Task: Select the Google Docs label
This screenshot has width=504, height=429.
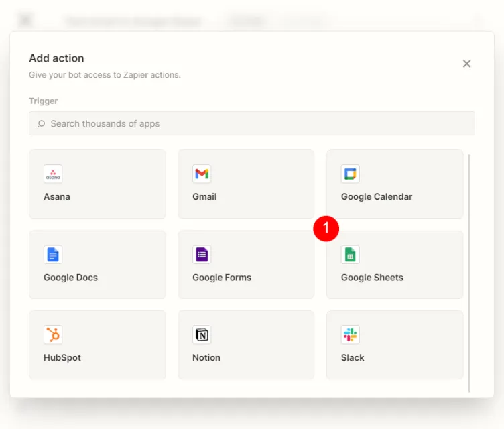Action: click(71, 278)
